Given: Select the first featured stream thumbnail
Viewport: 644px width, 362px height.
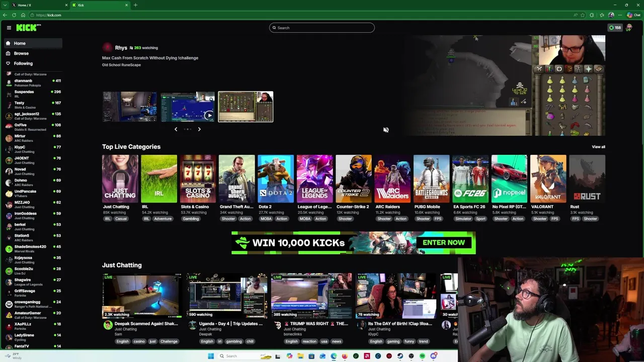Looking at the screenshot, I should coord(130,107).
